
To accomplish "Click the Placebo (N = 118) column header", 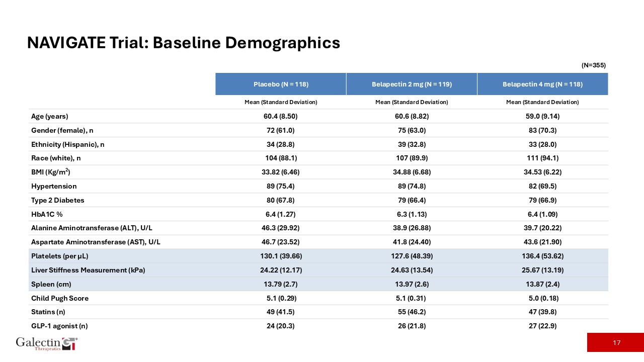I will pos(281,84).
